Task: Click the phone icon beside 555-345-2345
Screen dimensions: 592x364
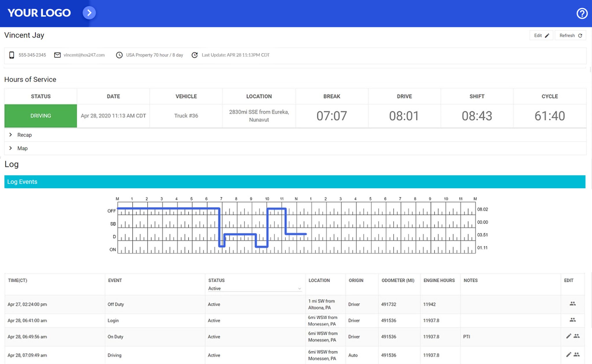Action: [x=12, y=55]
